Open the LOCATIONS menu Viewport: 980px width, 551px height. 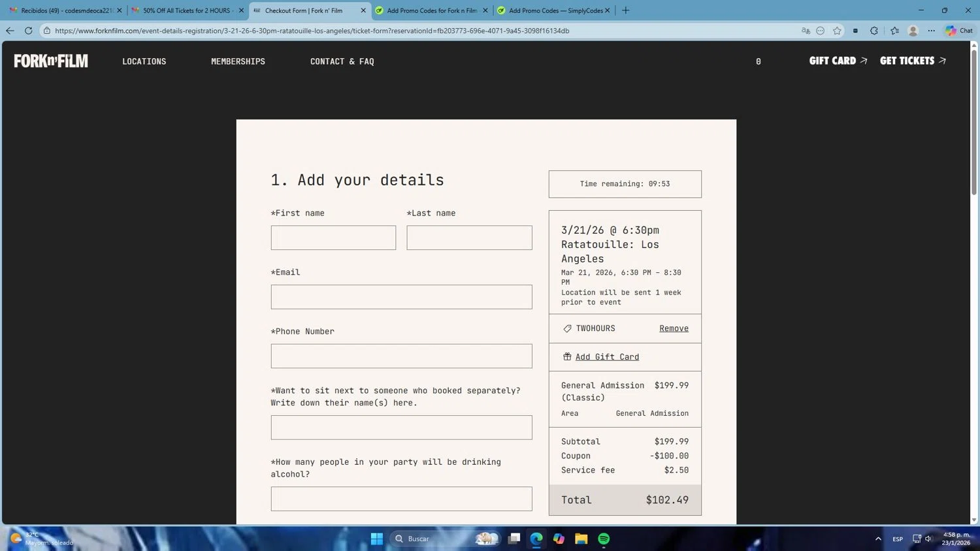[144, 61]
